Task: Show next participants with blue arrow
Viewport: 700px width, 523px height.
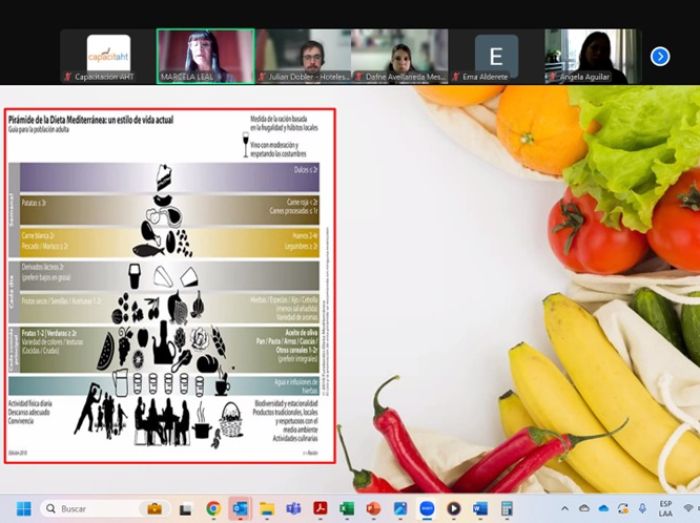Action: point(660,56)
